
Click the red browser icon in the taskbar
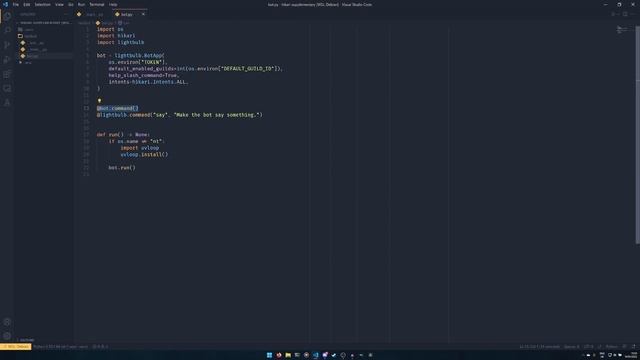[x=279, y=355]
